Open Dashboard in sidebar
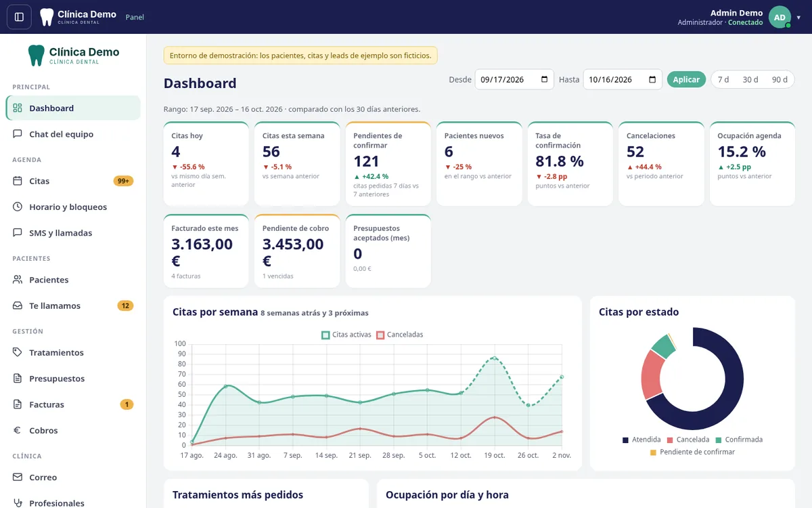The width and height of the screenshot is (812, 508). point(73,108)
